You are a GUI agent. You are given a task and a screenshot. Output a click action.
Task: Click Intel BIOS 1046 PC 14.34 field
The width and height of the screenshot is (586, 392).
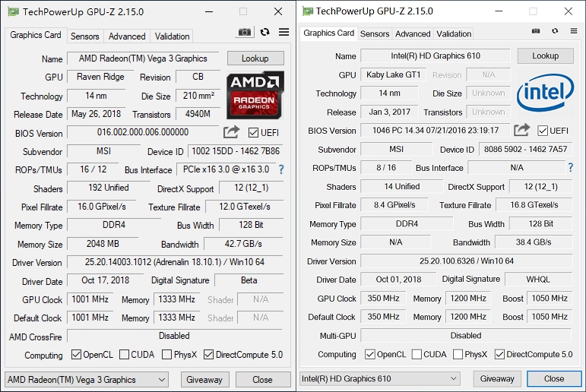pos(436,130)
